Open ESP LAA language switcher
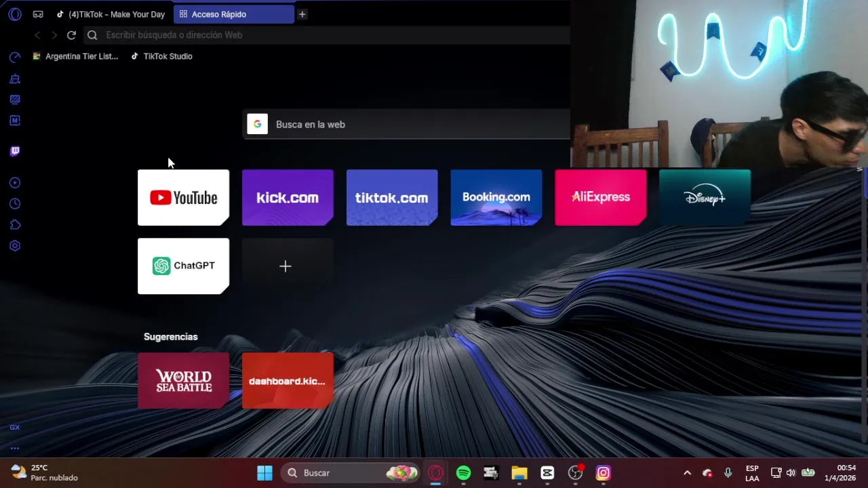The height and width of the screenshot is (488, 868). 752,473
